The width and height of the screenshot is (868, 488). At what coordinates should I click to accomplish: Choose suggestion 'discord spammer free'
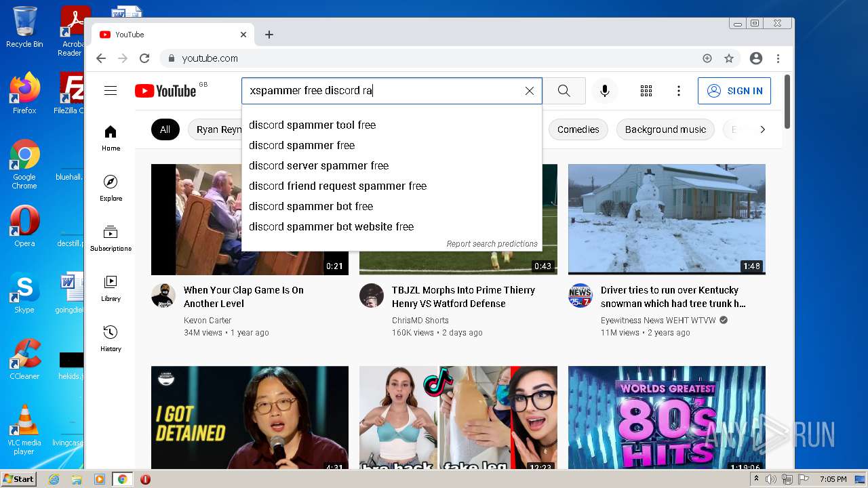[x=391, y=145]
